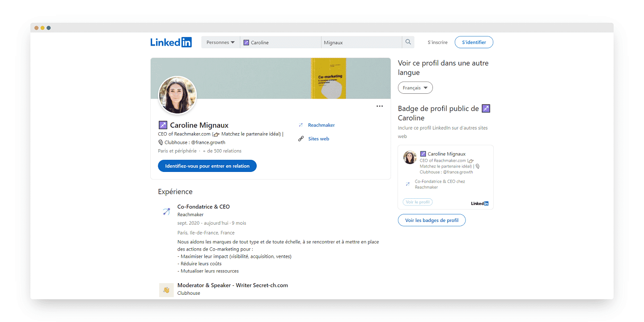The height and width of the screenshot is (322, 644).
Task: Click the 'Clubhouse : @france.growth' headline text
Action: pyautogui.click(x=195, y=142)
